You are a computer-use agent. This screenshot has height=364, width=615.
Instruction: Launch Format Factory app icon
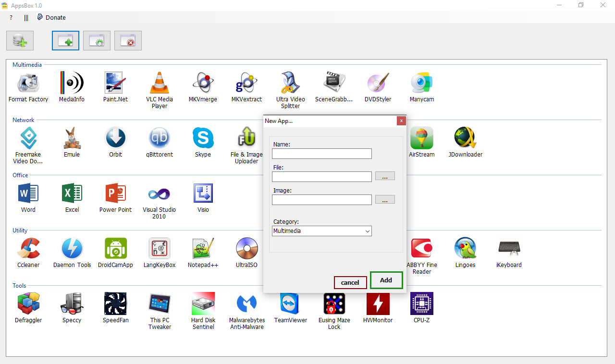[x=28, y=83]
